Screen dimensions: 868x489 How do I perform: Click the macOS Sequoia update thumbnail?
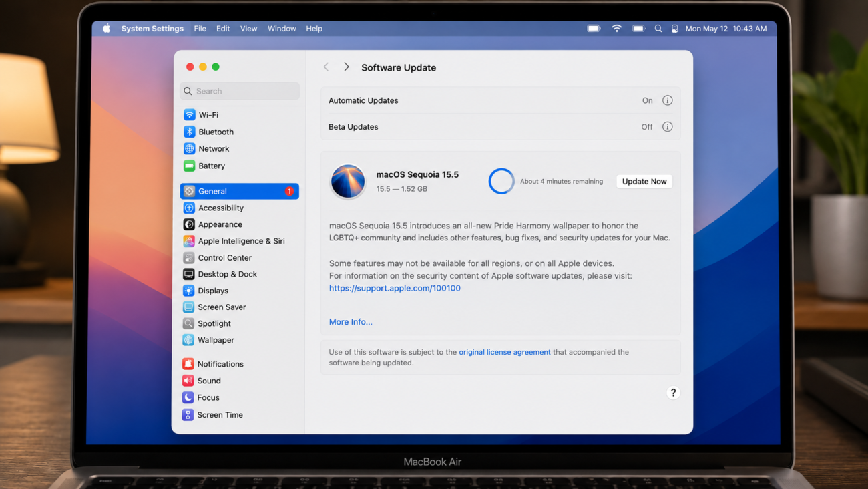coord(348,181)
